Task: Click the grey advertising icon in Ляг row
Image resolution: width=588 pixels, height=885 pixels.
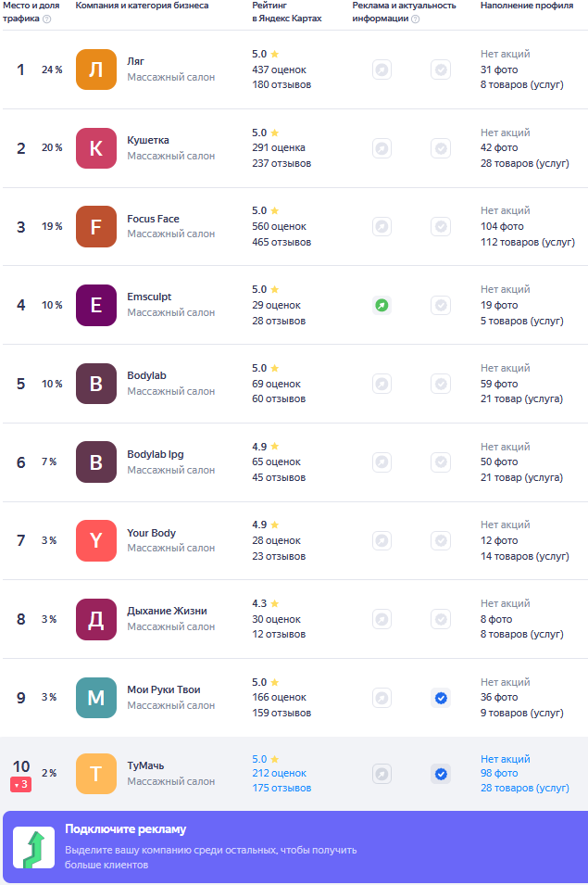Action: point(382,70)
